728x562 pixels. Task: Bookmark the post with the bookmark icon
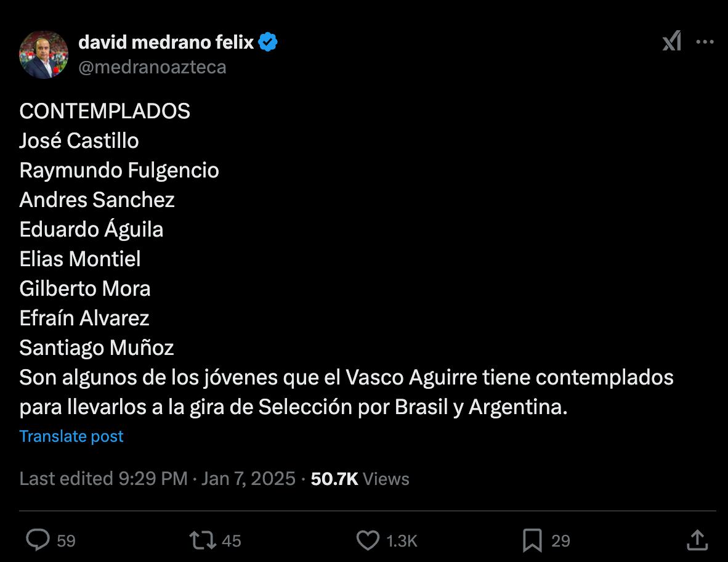coord(532,540)
